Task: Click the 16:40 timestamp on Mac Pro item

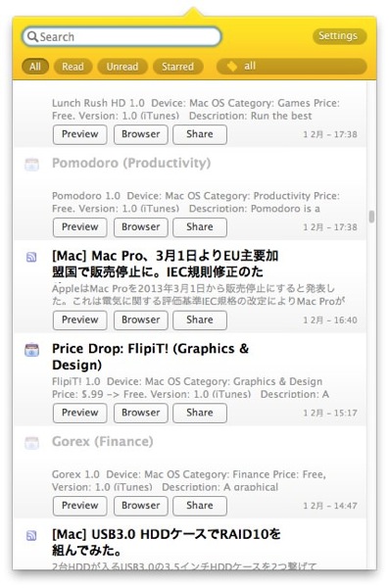Action: tap(330, 320)
